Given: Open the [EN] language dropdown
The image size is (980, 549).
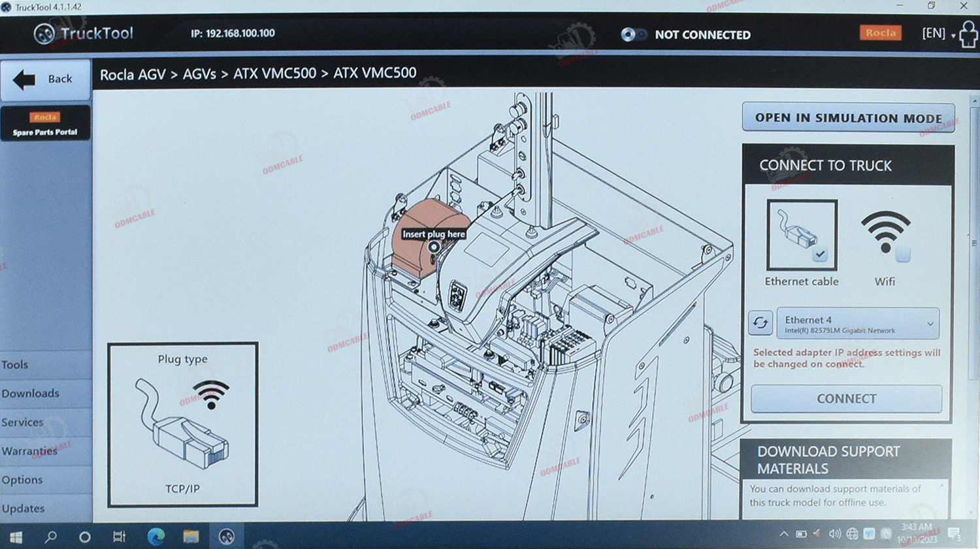Looking at the screenshot, I should (x=938, y=33).
